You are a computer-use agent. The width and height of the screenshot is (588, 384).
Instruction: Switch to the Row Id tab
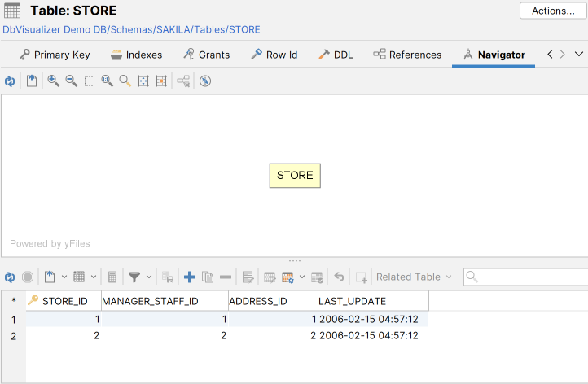[x=274, y=55]
